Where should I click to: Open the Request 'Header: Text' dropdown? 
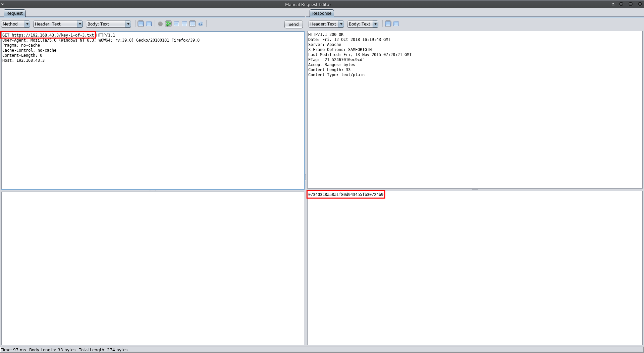click(58, 24)
